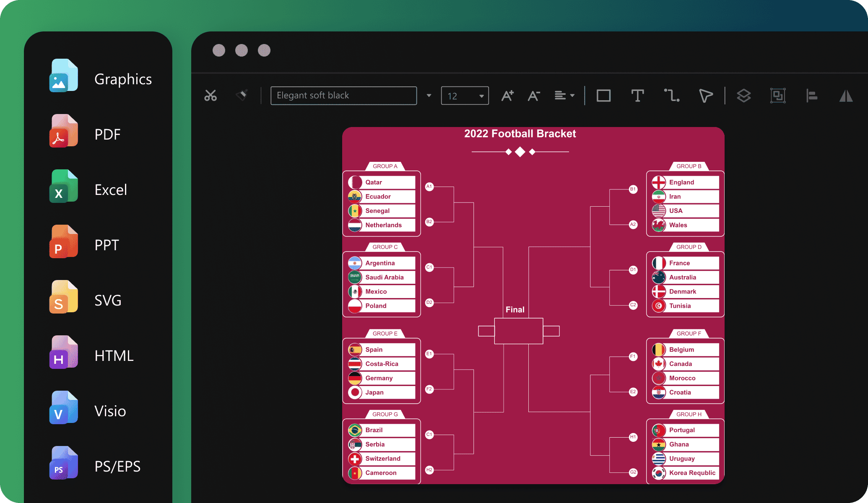Click the rectangle shape tool icon
The width and height of the screenshot is (868, 503).
602,95
